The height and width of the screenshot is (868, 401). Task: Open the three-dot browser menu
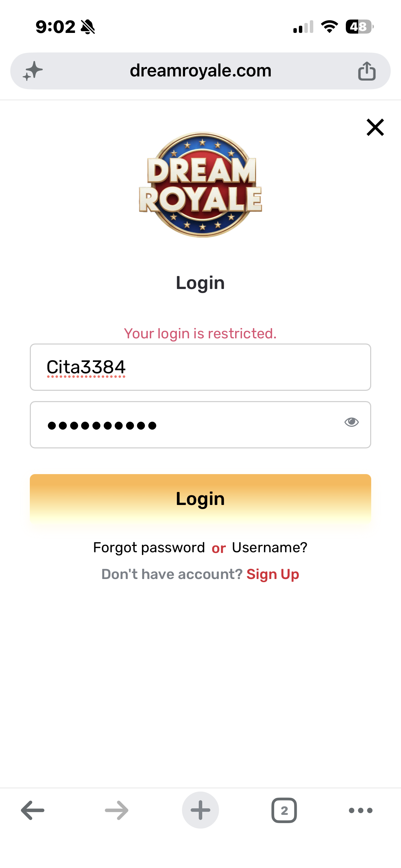click(361, 810)
